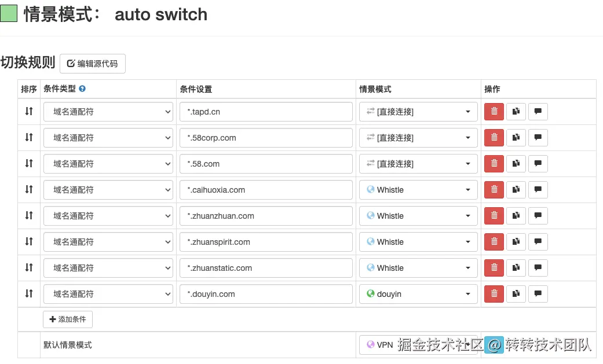603x364 pixels.
Task: Click the *.58.com condition input field
Action: 266,164
